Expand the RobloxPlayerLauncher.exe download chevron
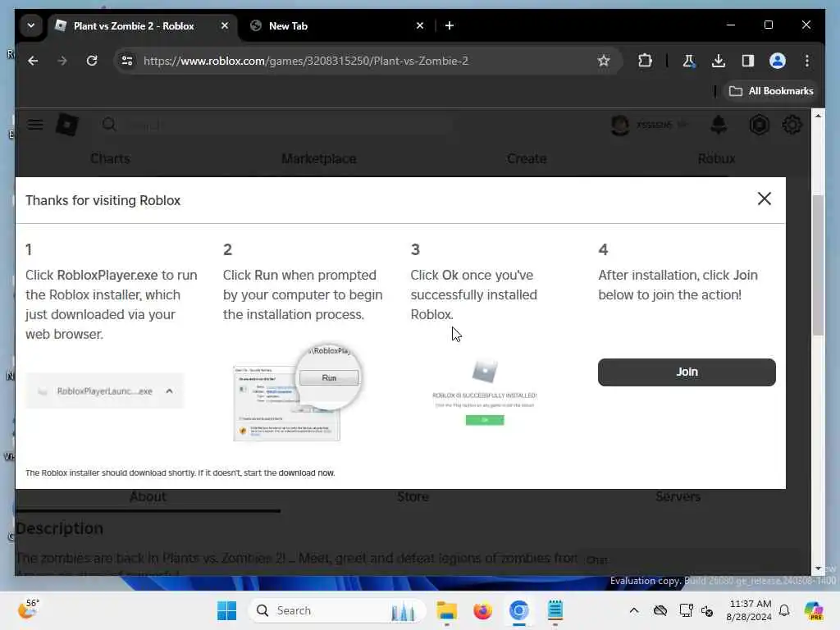840x630 pixels. coord(169,391)
